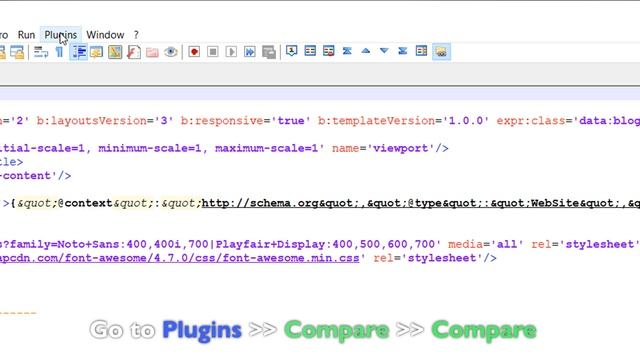Play back recorded macro icon
This screenshot has height=360, width=640.
click(231, 52)
